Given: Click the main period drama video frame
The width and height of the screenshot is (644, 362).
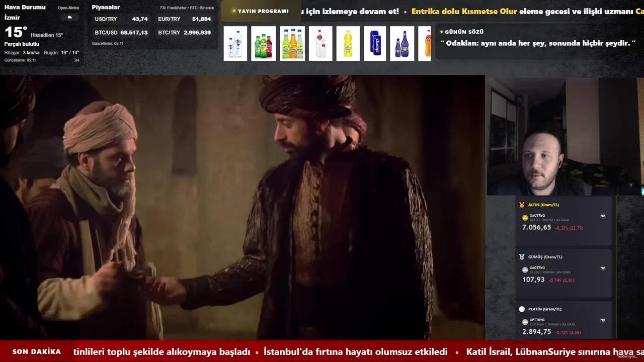Looking at the screenshot, I should 242,208.
